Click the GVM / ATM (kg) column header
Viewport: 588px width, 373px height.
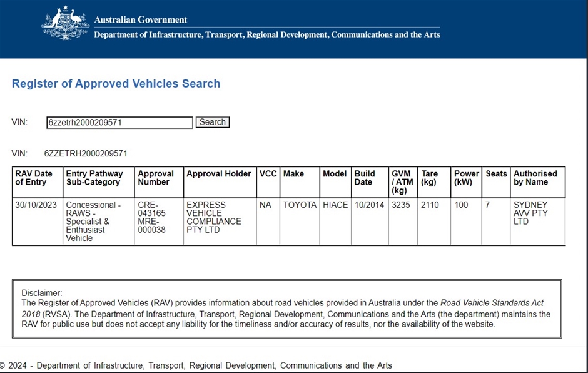pos(402,182)
